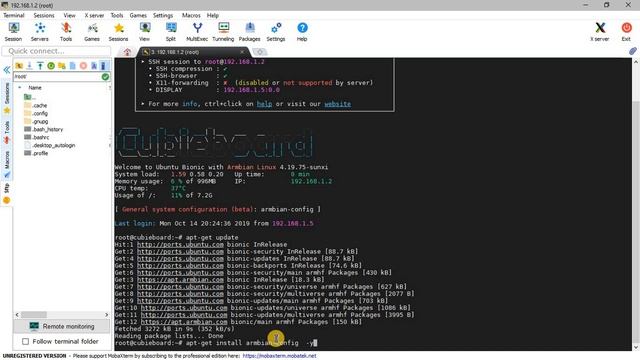Click the Exit power button

tap(626, 32)
